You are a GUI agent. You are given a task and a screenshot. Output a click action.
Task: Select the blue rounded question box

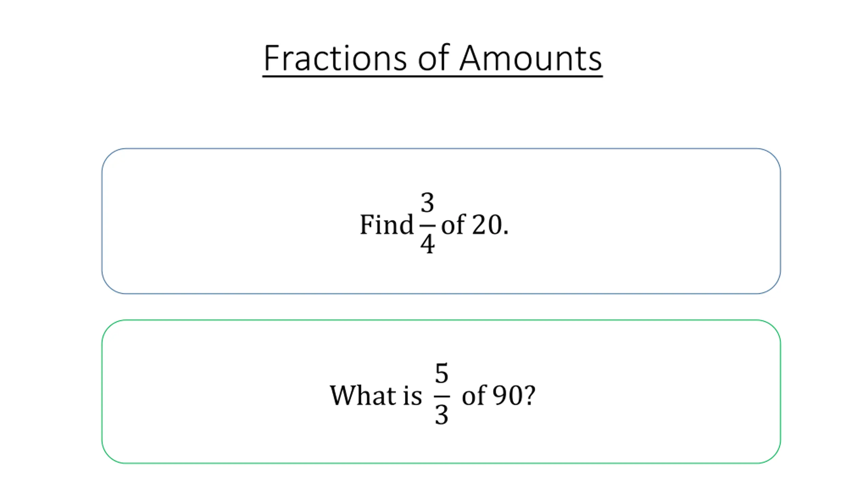[441, 221]
